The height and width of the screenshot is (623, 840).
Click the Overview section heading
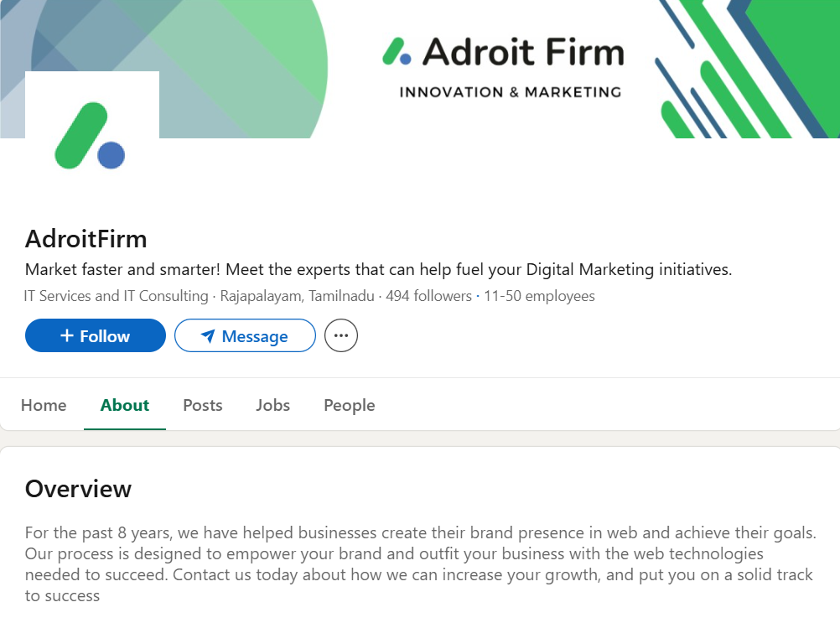click(x=78, y=489)
